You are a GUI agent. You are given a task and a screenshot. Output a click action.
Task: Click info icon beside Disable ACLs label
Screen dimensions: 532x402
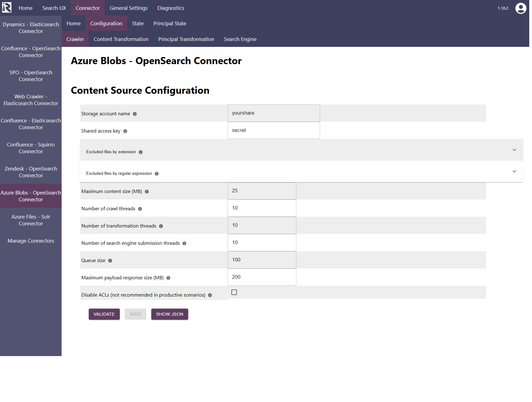[210, 295]
